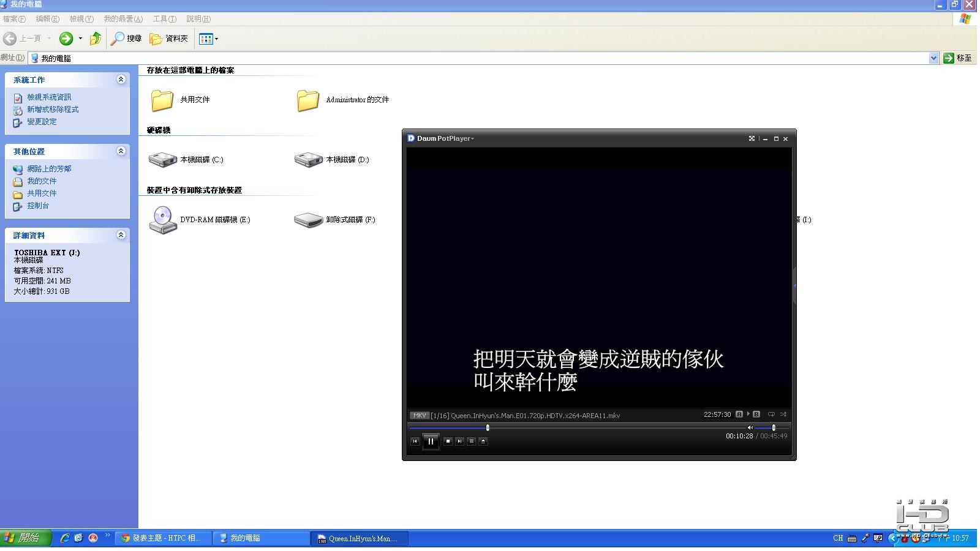Switch to Queen.InHyun's.Man taskbar item
980x551 pixels.
359,538
